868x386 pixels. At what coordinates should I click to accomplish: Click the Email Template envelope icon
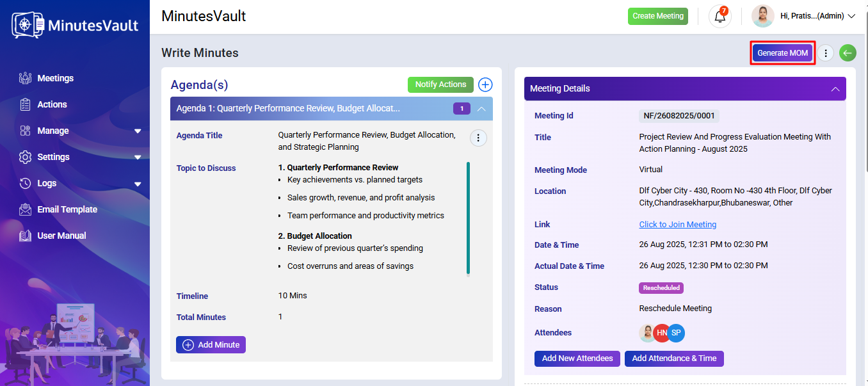coord(26,209)
